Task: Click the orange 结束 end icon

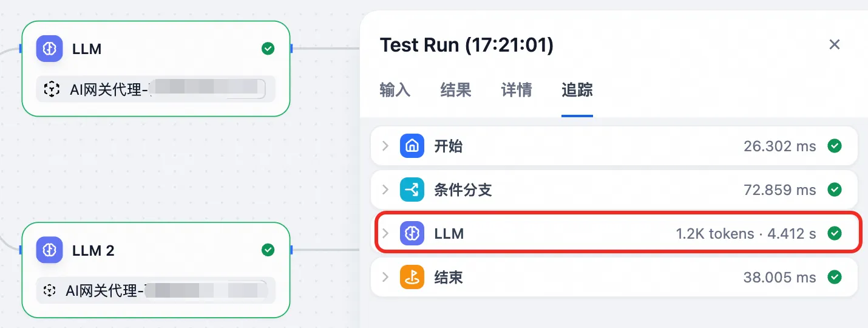Action: (412, 278)
